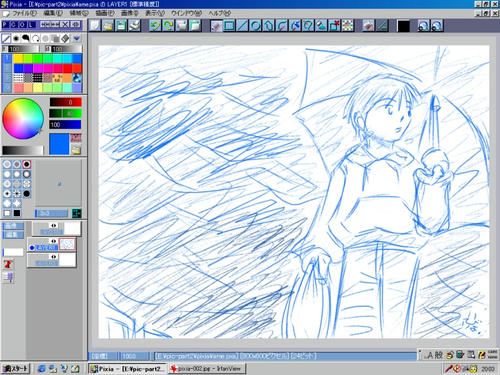Pick the yellow swatch in palette
500x375 pixels.
pos(18,59)
